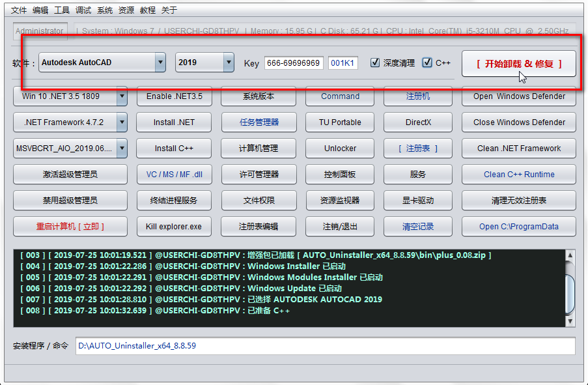Click the DirectX button

tap(418, 122)
